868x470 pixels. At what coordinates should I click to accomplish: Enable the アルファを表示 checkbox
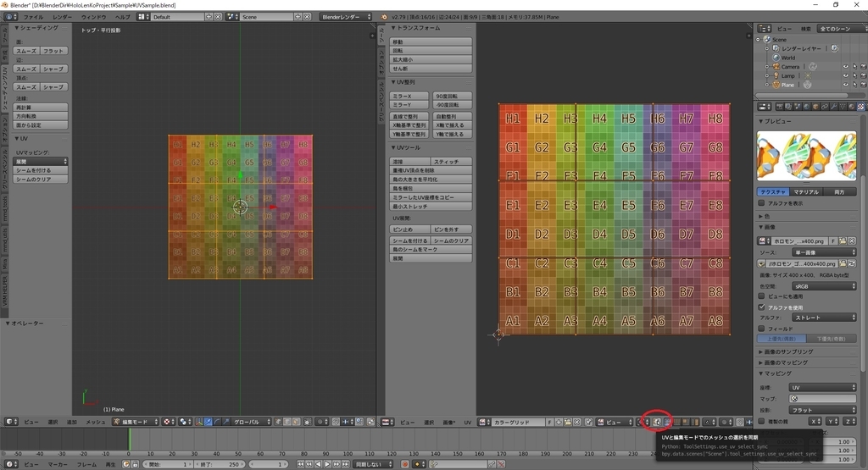pos(762,203)
